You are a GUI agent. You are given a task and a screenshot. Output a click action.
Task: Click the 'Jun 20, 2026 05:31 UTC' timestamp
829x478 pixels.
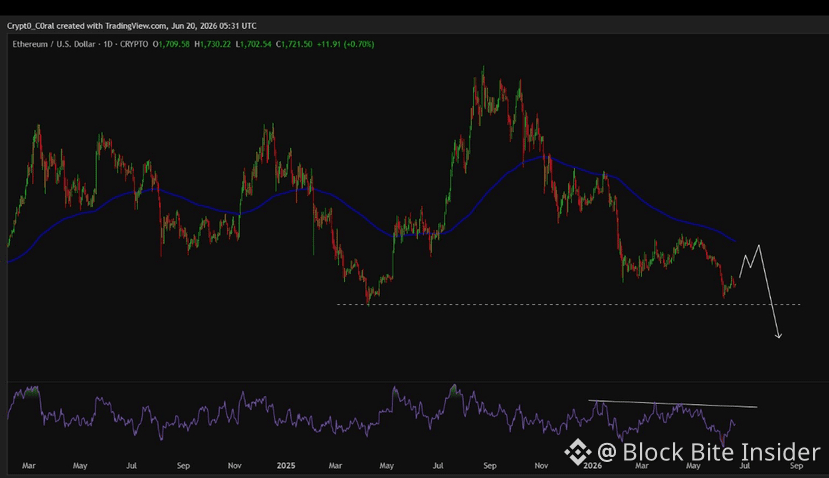point(214,26)
